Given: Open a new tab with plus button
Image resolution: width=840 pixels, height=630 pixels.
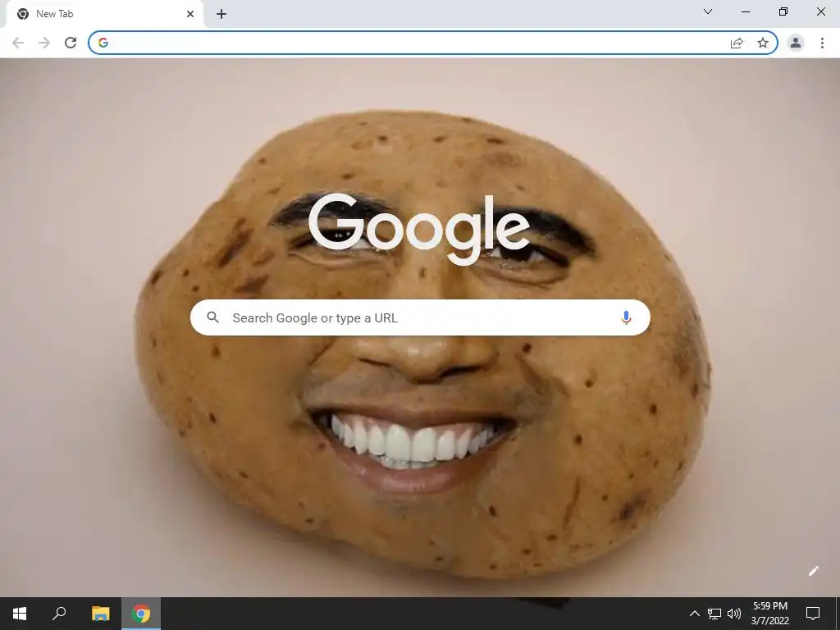Looking at the screenshot, I should (x=221, y=14).
